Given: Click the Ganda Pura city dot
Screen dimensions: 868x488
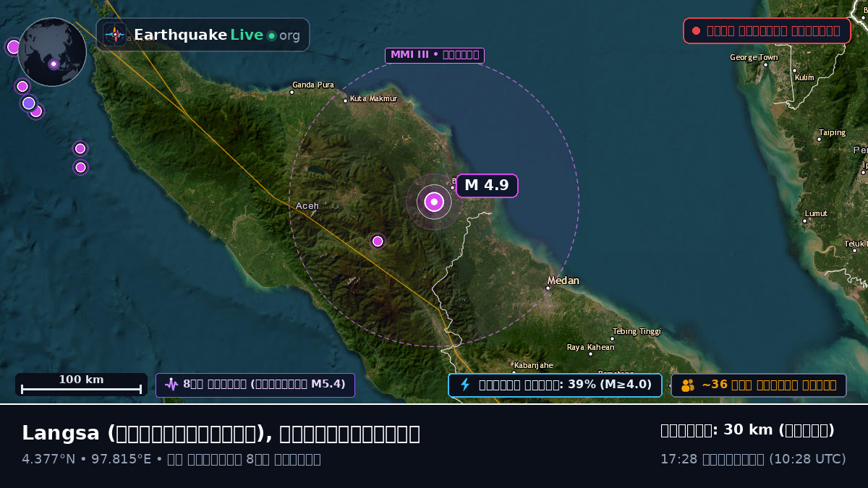Looking at the screenshot, I should coord(292,92).
